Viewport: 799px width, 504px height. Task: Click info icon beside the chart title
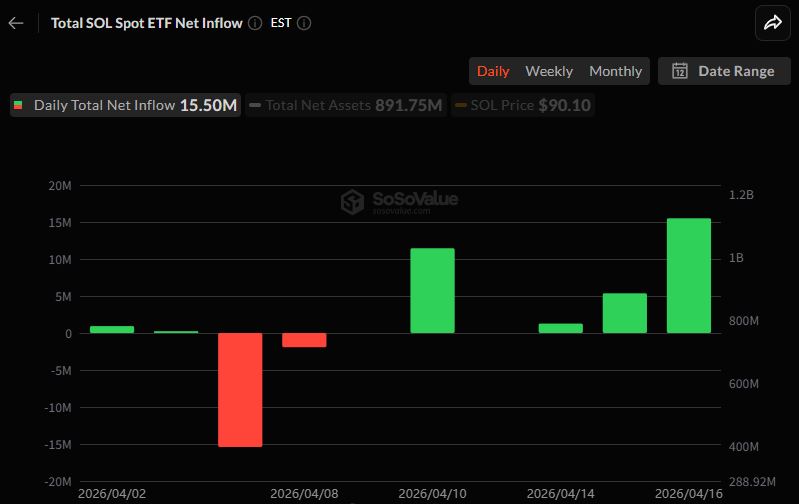(255, 22)
